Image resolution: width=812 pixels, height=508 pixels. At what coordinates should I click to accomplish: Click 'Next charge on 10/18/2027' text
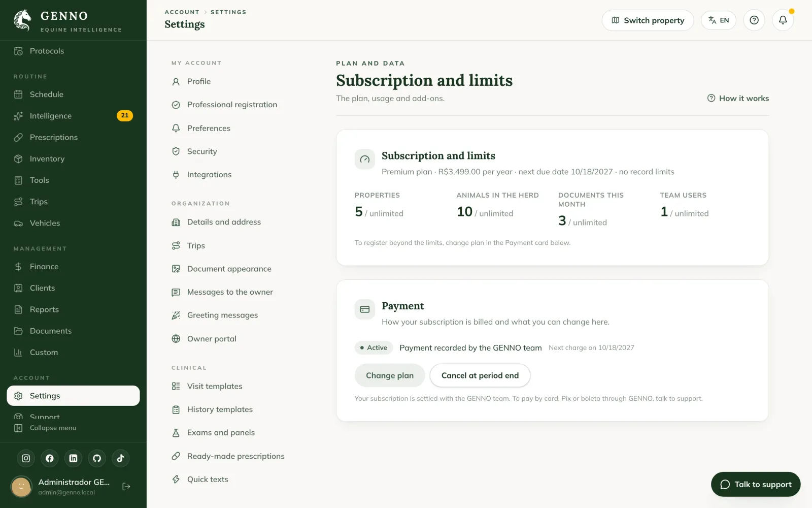[x=591, y=348]
